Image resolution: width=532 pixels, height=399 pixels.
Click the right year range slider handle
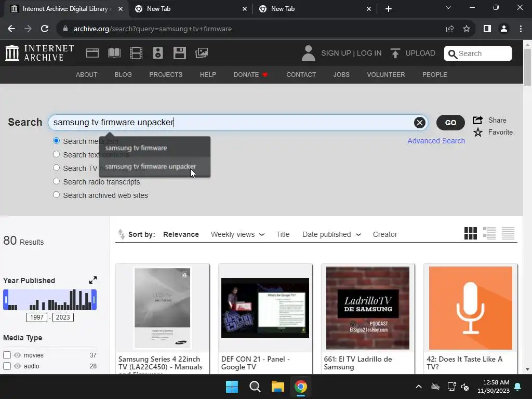click(94, 300)
